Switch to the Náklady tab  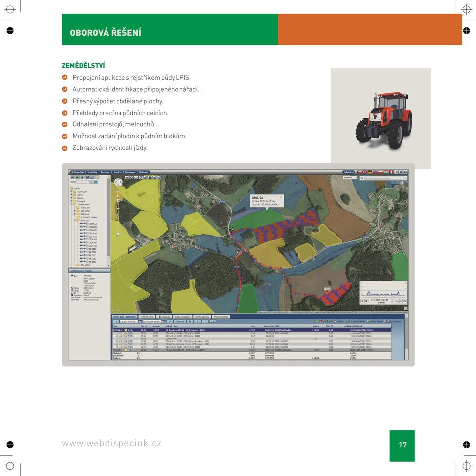[164, 317]
